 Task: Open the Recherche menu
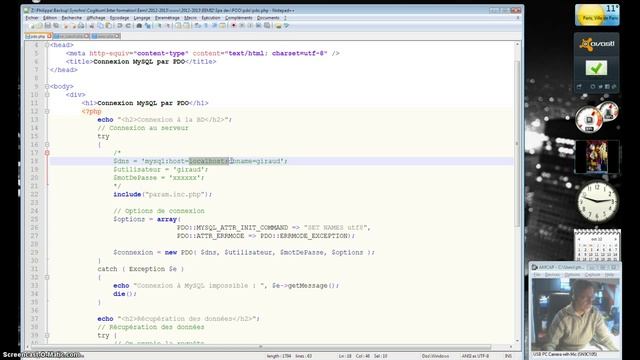[x=71, y=18]
